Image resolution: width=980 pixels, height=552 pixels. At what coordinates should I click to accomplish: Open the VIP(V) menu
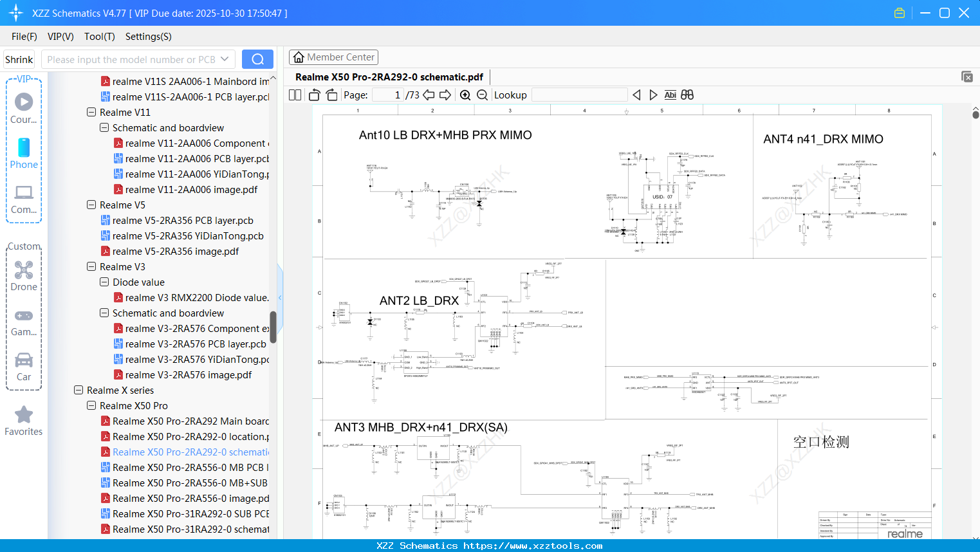tap(60, 37)
